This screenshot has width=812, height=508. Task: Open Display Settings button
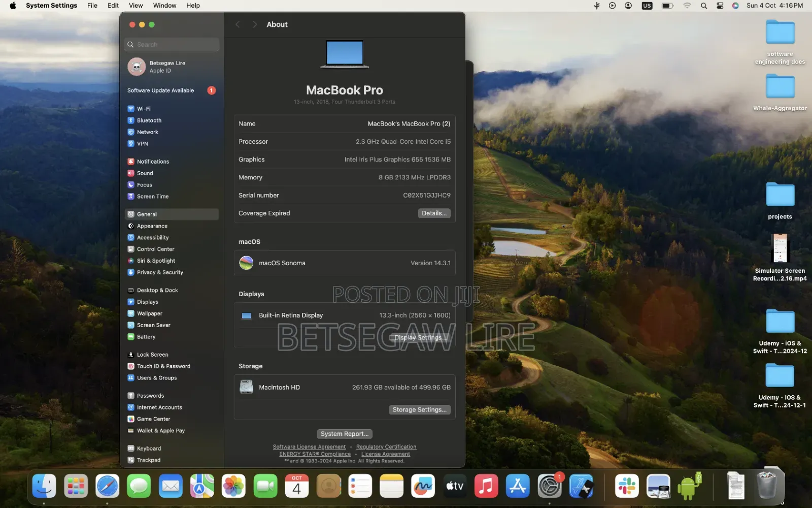point(420,338)
